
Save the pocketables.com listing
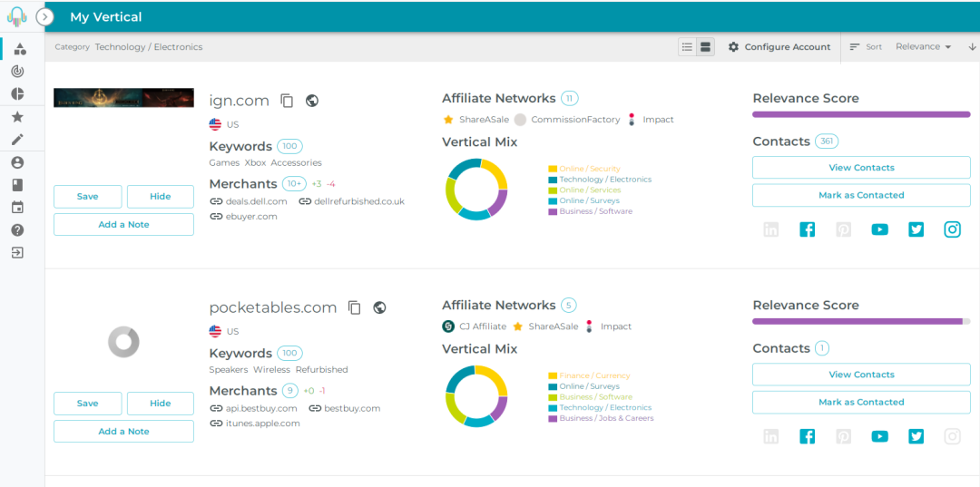[x=87, y=404]
